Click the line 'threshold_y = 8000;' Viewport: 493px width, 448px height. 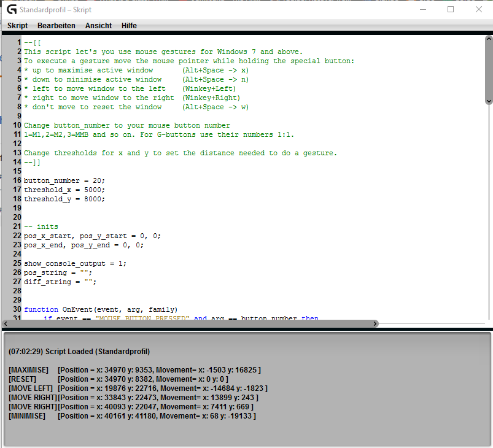point(64,199)
